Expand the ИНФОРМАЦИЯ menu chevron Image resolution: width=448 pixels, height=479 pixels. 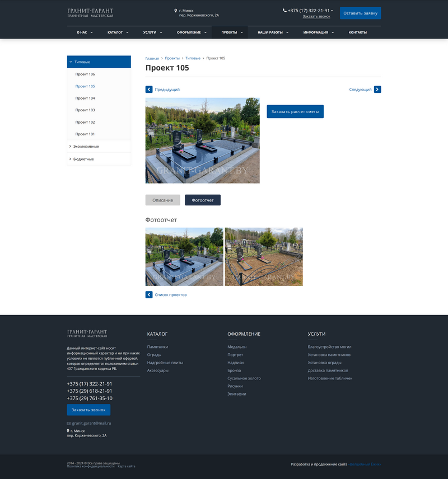pos(333,32)
